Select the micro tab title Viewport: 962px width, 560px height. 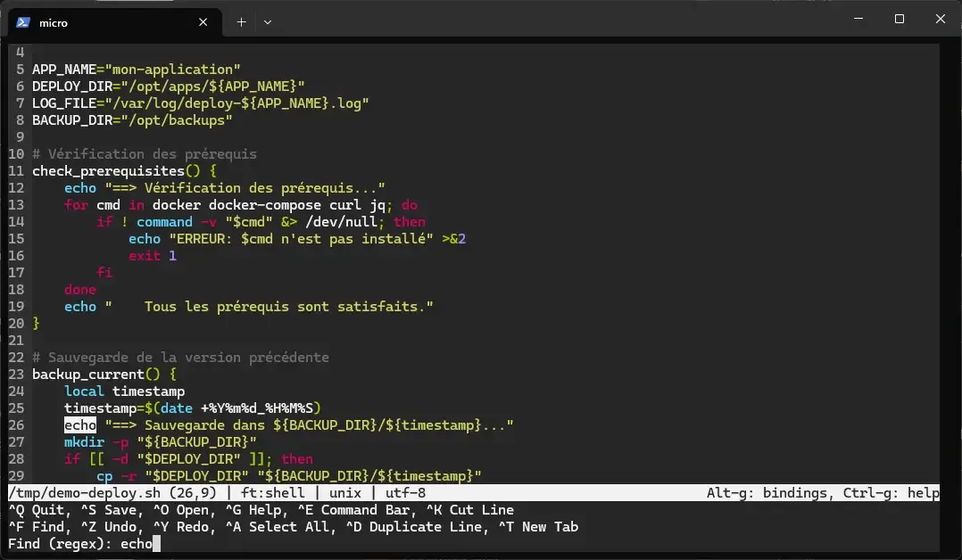tap(54, 22)
